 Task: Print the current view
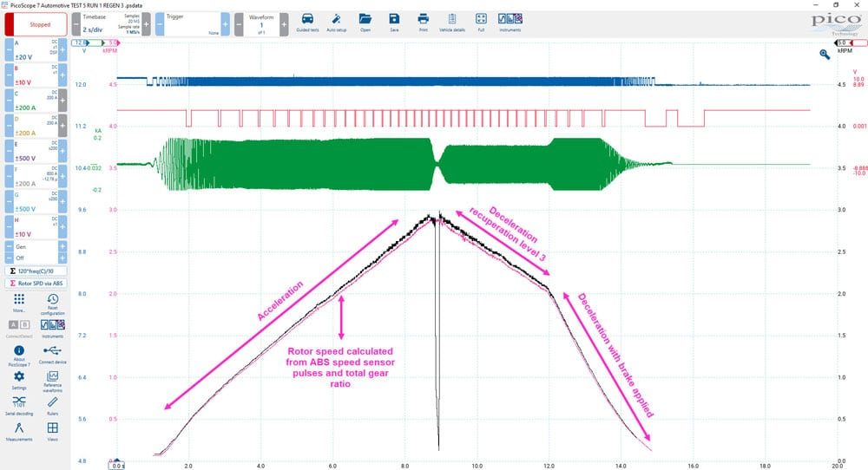423,23
